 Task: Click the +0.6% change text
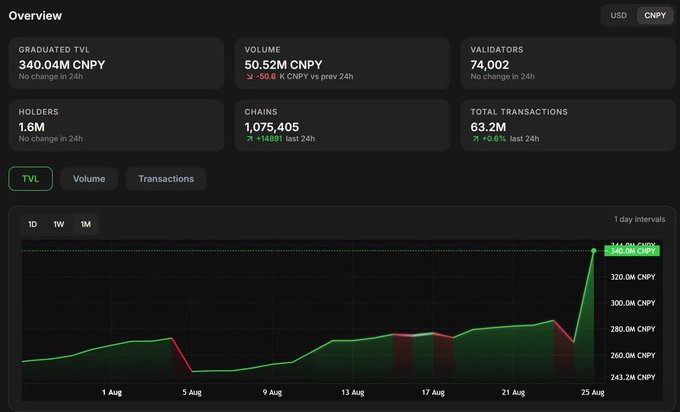(x=494, y=139)
